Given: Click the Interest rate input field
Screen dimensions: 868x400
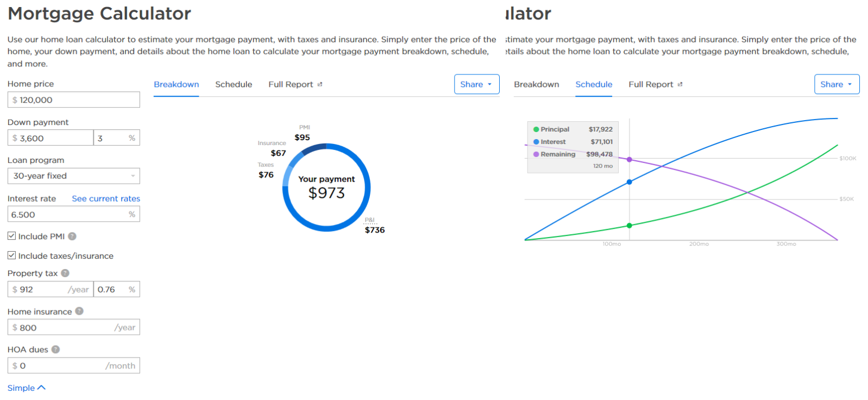Looking at the screenshot, I should [x=74, y=215].
